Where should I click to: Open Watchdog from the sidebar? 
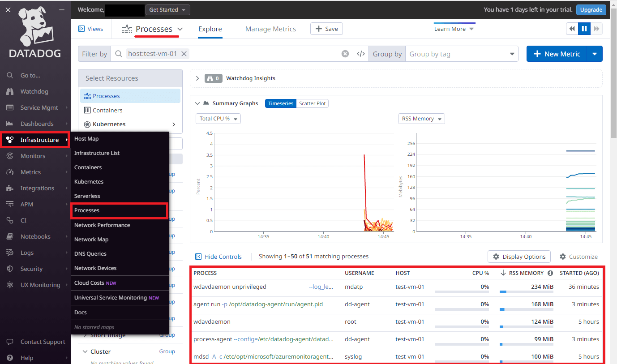tap(34, 91)
